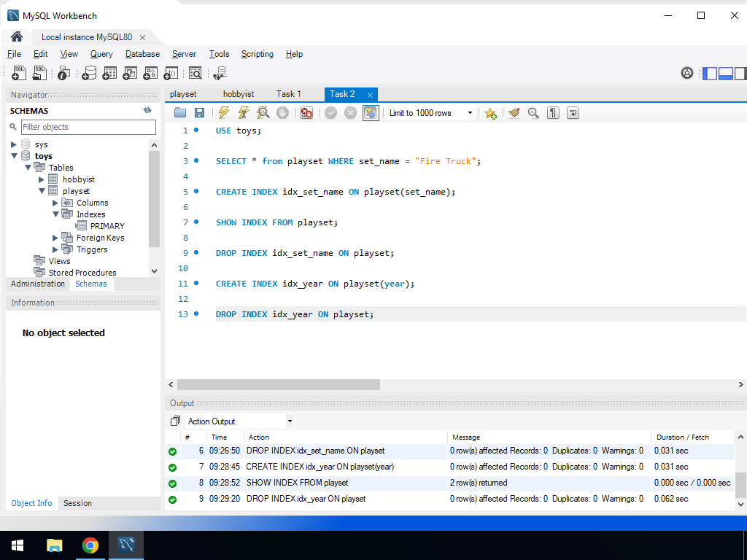Screen dimensions: 747x560
Task: Execute the SQL script with the lightning icon
Action: tap(224, 113)
